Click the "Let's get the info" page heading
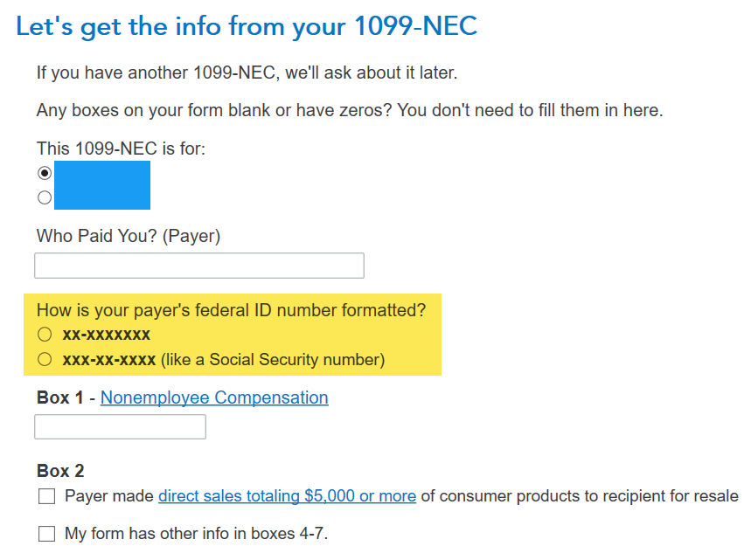The image size is (751, 560). [247, 26]
